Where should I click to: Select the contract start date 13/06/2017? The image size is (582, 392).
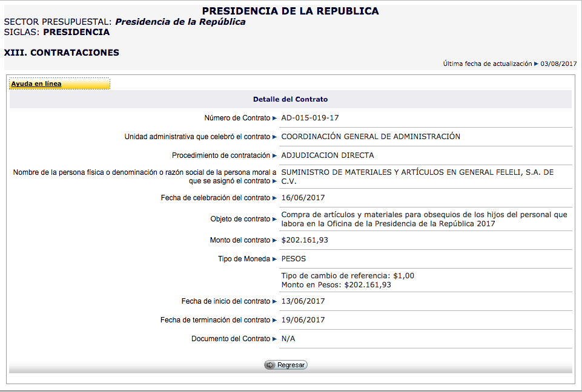coord(303,301)
